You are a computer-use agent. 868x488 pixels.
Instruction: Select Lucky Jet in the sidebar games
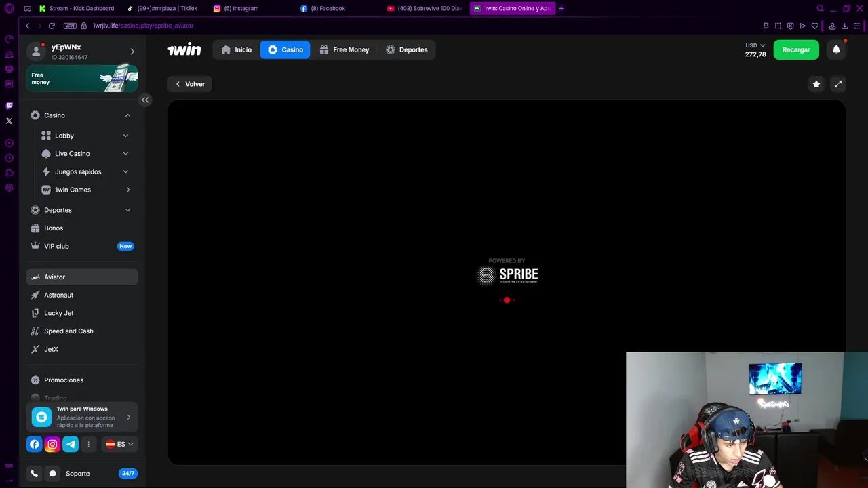point(82,313)
